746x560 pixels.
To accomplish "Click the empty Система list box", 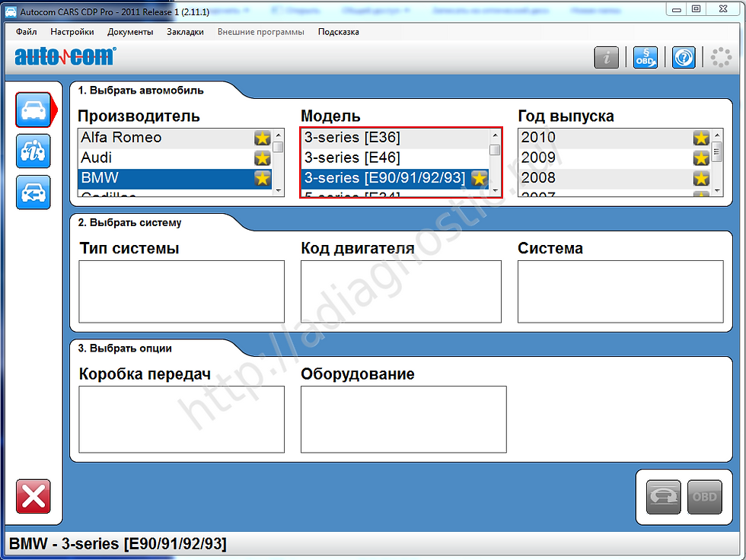I will [x=620, y=291].
